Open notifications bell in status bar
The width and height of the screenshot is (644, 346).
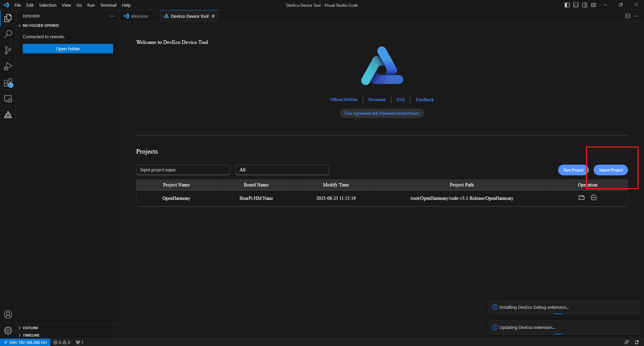637,342
